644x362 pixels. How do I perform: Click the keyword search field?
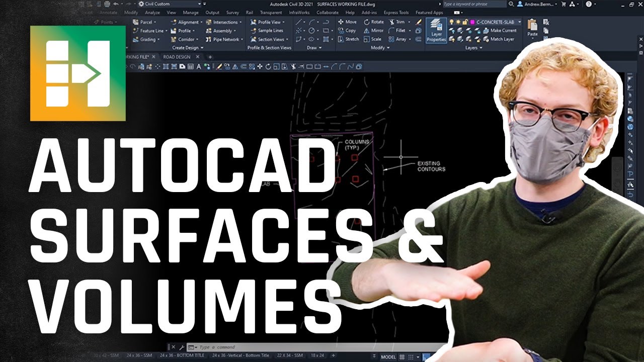click(x=474, y=4)
